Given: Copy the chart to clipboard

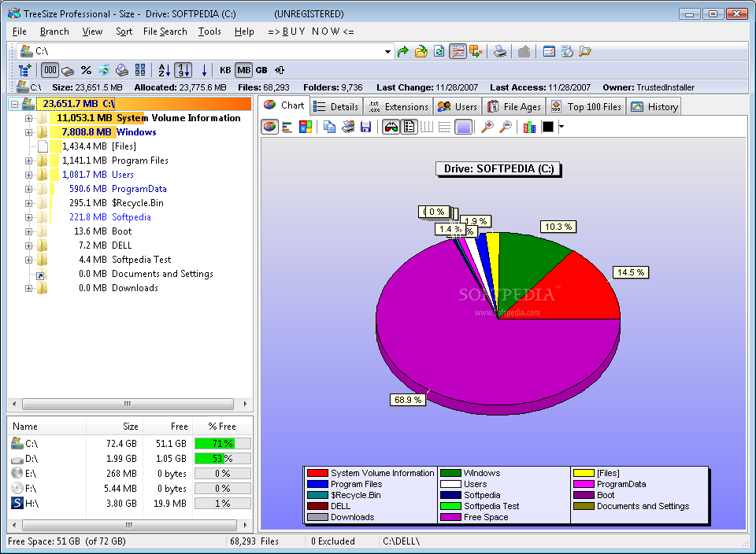Looking at the screenshot, I should 330,127.
